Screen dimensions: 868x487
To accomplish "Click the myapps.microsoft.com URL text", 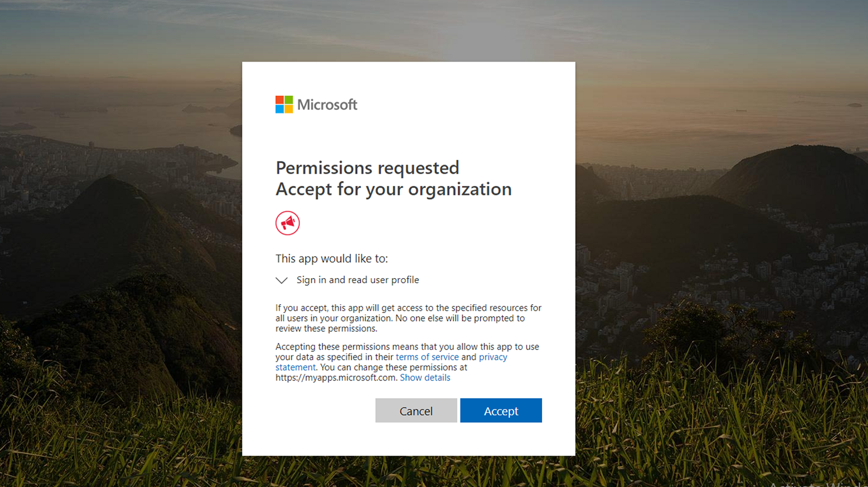I will point(335,378).
